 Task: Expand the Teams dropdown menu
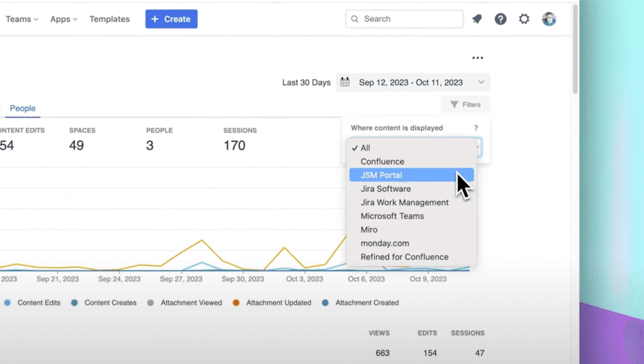click(22, 19)
